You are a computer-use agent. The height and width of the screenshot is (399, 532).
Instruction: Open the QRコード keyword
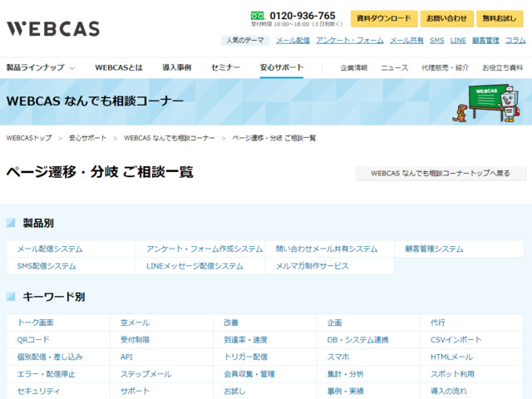click(x=33, y=340)
